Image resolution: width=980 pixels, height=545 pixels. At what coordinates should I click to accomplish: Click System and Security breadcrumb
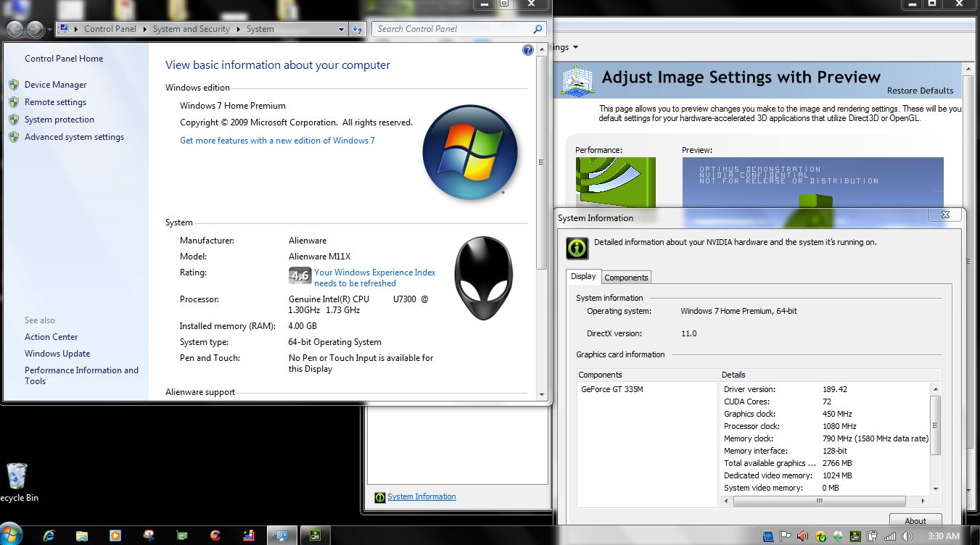[192, 29]
